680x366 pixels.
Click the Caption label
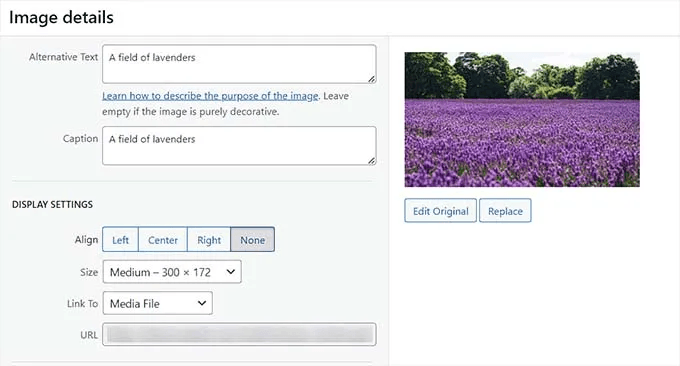pyautogui.click(x=80, y=139)
